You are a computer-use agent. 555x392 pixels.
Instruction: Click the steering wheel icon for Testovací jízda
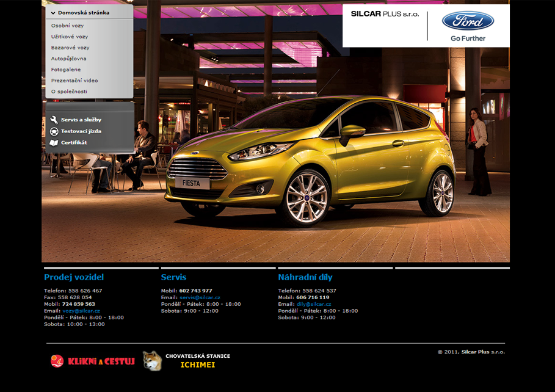(54, 131)
